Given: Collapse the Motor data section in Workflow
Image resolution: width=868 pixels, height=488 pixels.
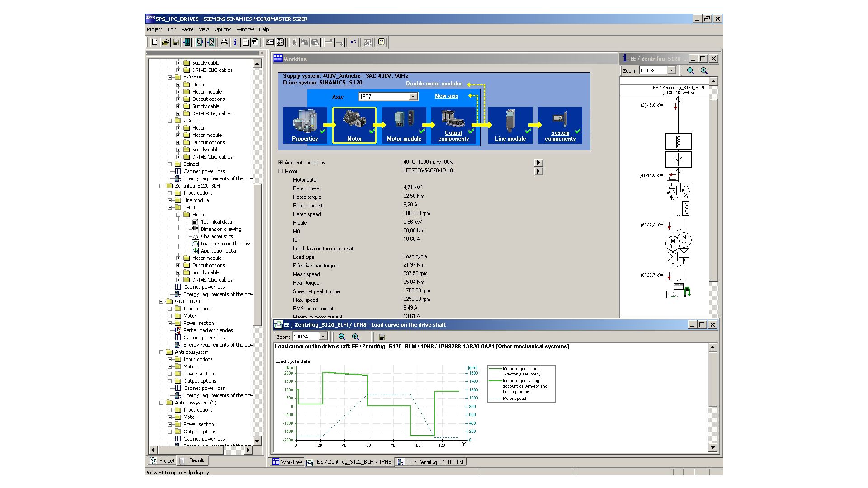Looking at the screenshot, I should (x=280, y=171).
